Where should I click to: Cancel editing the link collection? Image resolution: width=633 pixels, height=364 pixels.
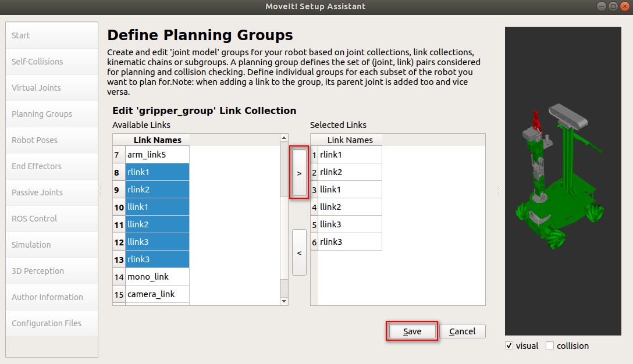(x=462, y=331)
